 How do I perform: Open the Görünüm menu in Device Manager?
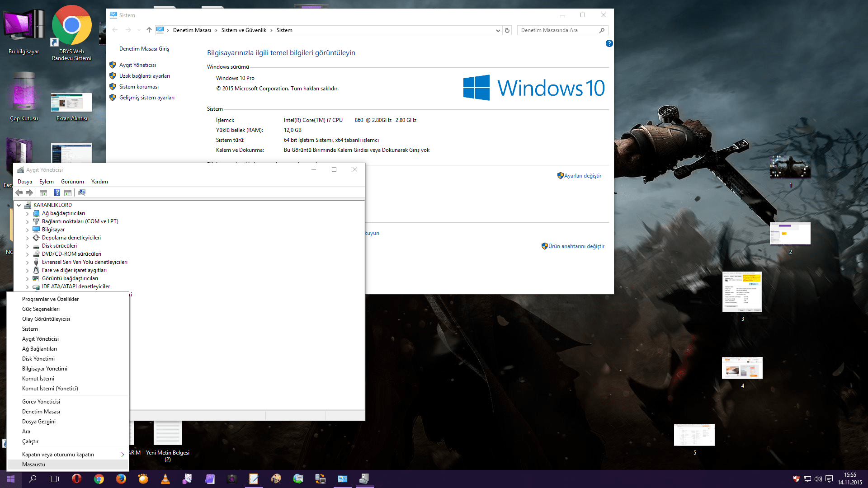click(72, 182)
